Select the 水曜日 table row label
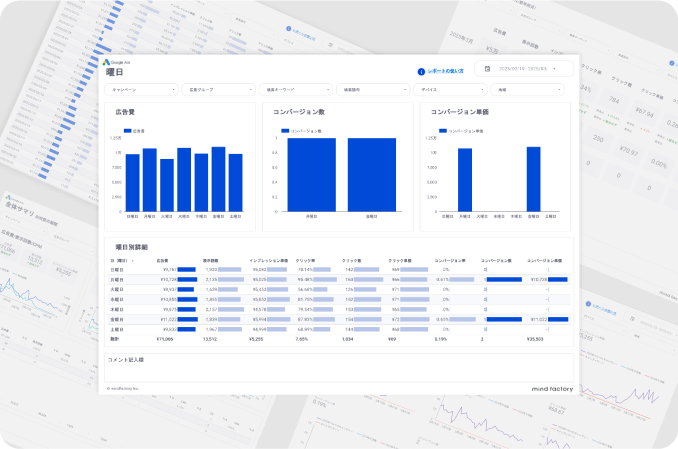The width and height of the screenshot is (678, 449). [x=117, y=300]
